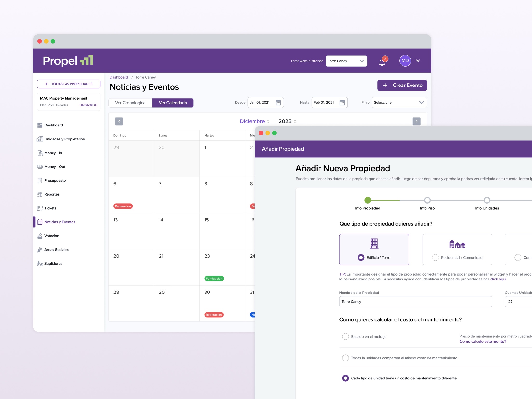532x399 pixels.
Task: Select Cada tipo de unidad costo diferente
Action: [x=345, y=378]
